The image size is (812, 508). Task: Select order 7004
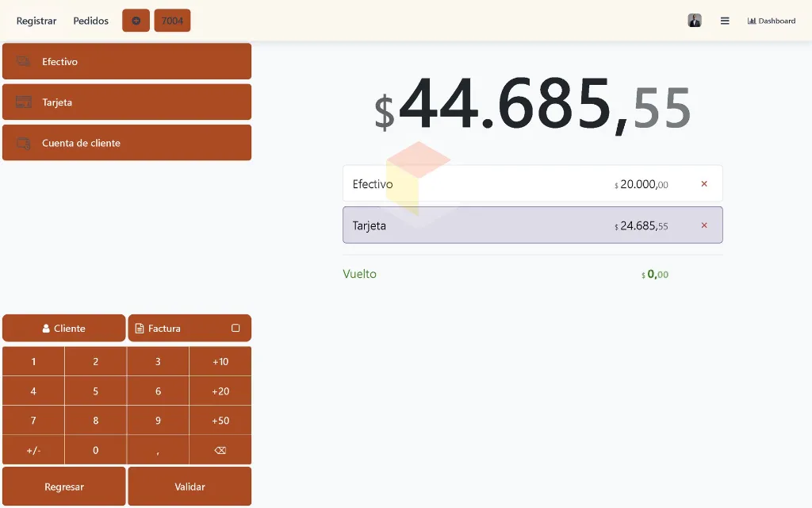pyautogui.click(x=172, y=21)
